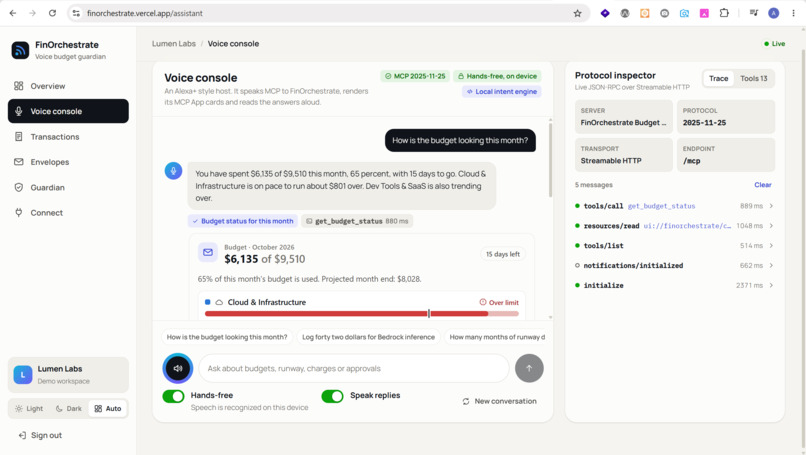Open Lumen Labs workspace card
Screen dimensions: 806x455
coord(68,375)
